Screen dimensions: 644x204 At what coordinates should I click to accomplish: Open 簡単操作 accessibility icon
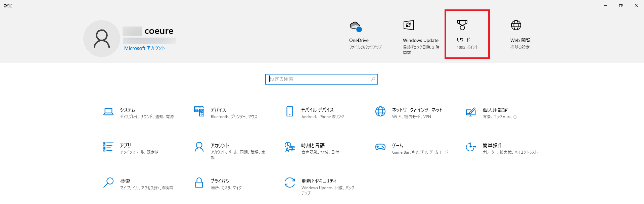471,147
